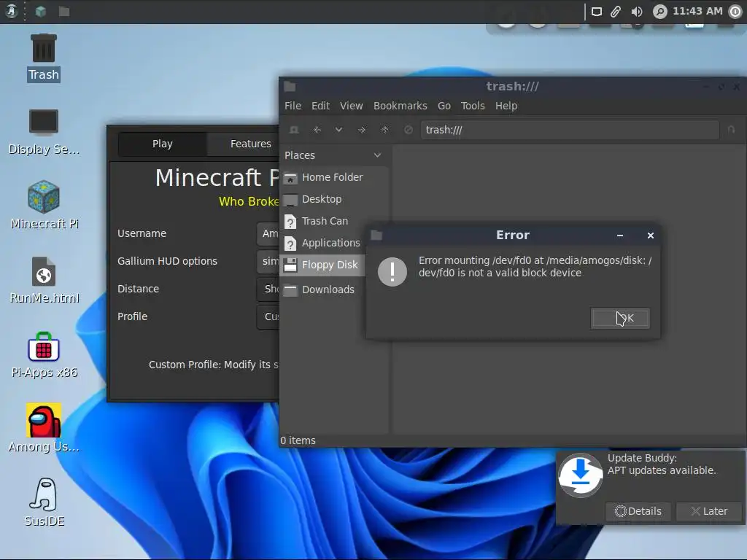Expand the Places side pane dropdown
This screenshot has width=747, height=560.
(377, 155)
